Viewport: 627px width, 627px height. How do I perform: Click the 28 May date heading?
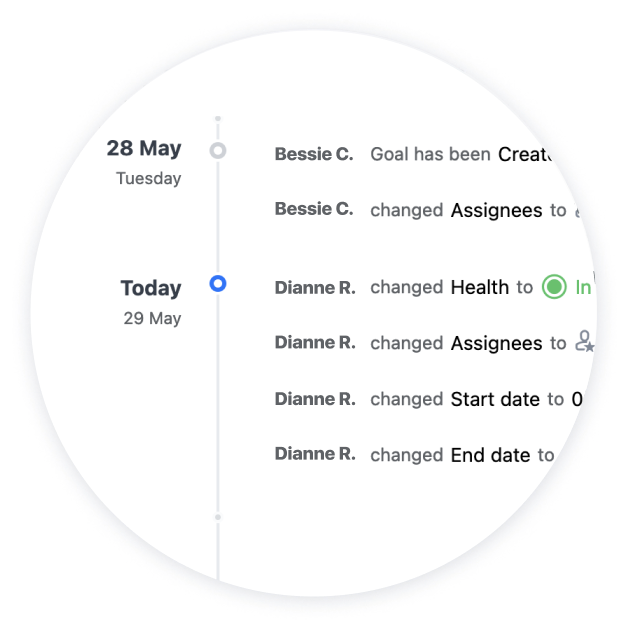[x=144, y=149]
